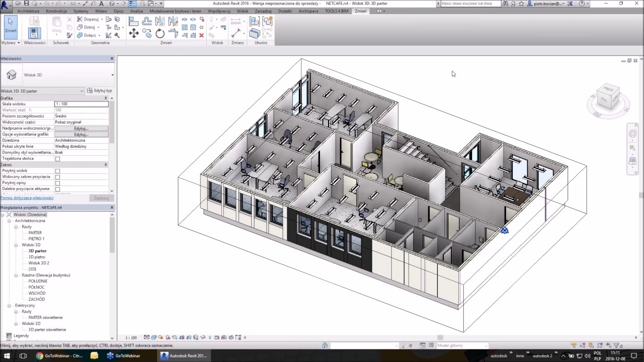Open the Architektura ribbon tab

[x=28, y=11]
